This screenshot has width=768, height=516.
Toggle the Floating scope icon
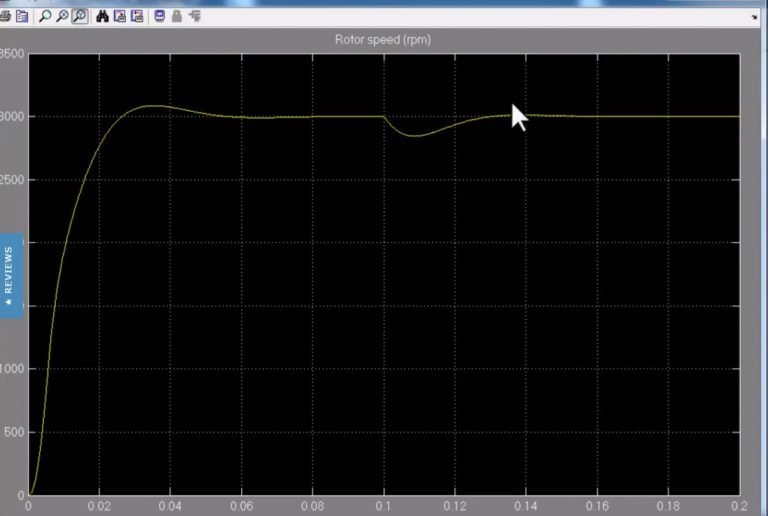click(x=160, y=17)
